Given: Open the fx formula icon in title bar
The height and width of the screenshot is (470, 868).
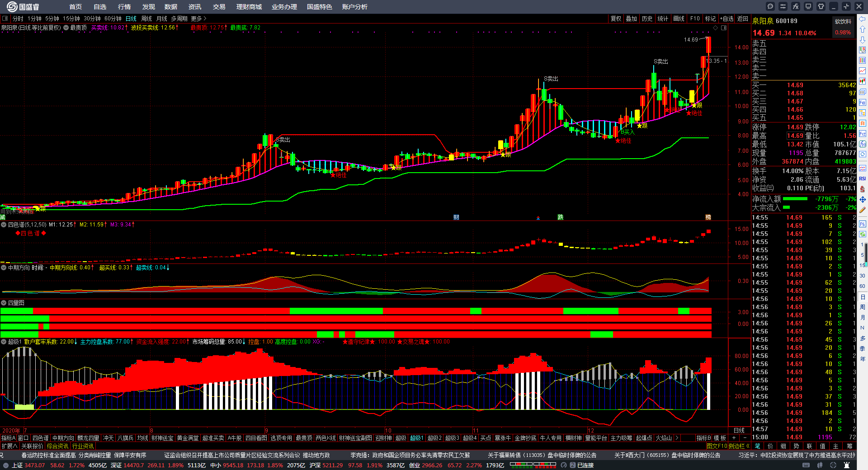Looking at the screenshot, I should [x=796, y=6].
